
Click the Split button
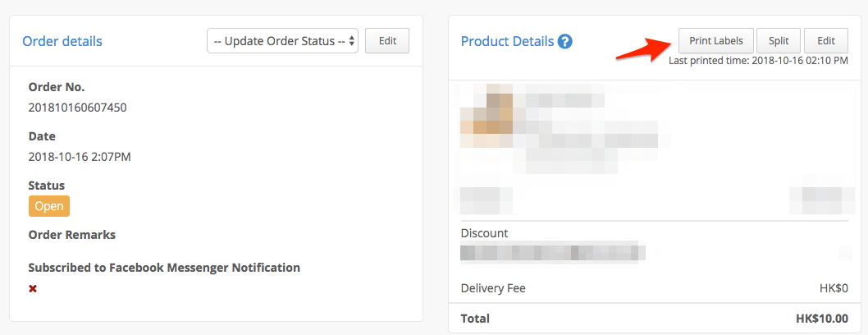(x=779, y=41)
